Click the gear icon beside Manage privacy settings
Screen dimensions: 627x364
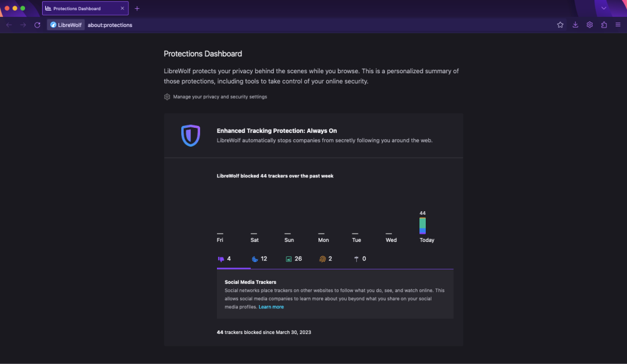[x=167, y=96]
